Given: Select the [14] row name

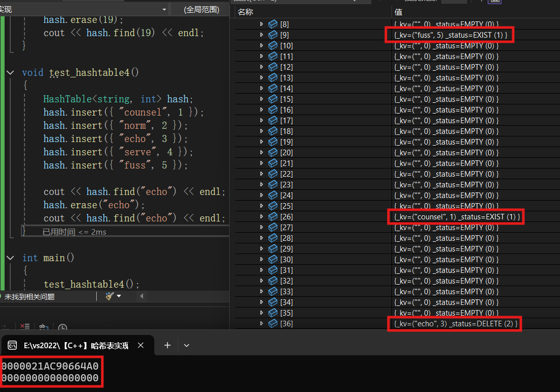Looking at the screenshot, I should point(287,88).
